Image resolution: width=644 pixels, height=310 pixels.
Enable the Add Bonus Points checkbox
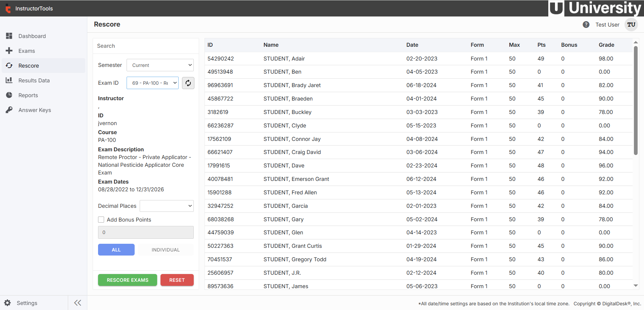click(101, 220)
